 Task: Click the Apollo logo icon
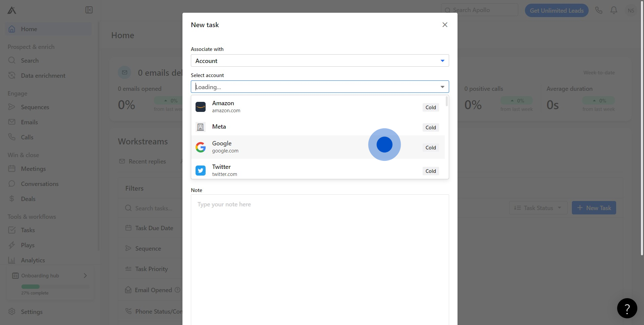point(12,10)
